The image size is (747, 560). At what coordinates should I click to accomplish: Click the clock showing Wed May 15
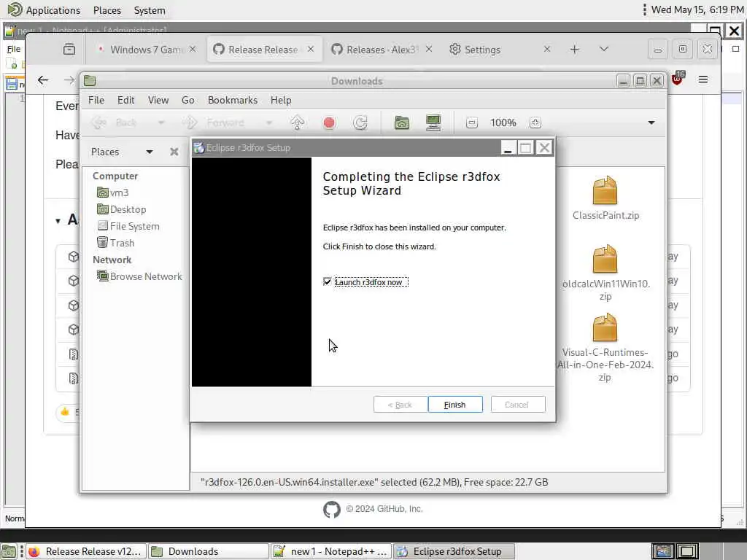pos(697,9)
